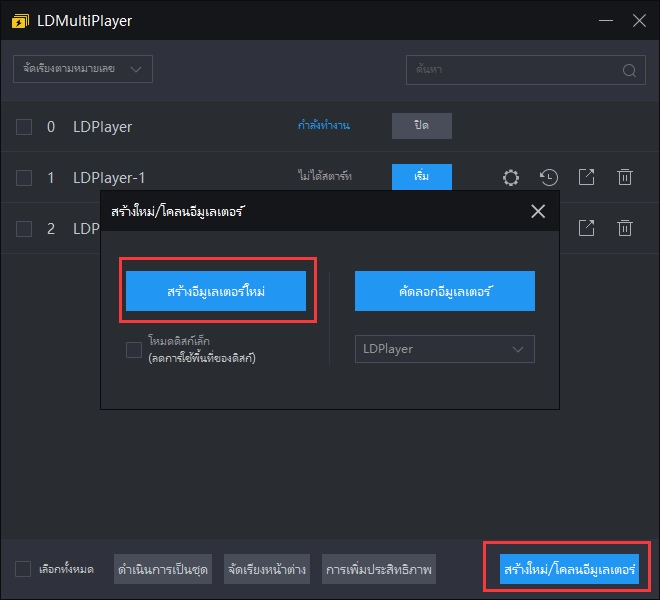Click create shortcut icon for LDPlayer-1
The width and height of the screenshot is (660, 600).
[587, 178]
